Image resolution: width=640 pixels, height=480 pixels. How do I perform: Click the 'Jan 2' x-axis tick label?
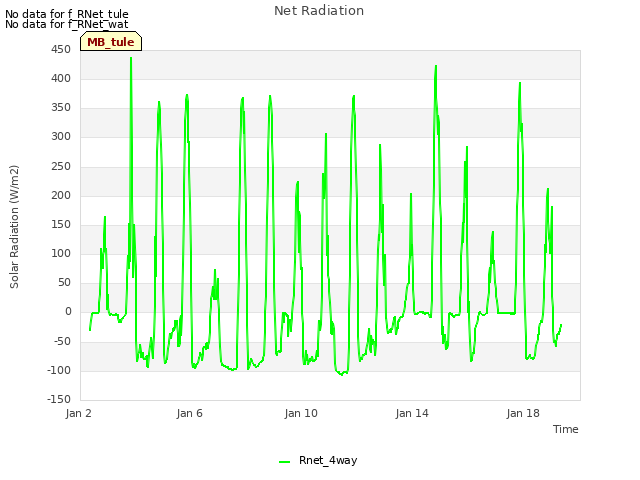78,413
